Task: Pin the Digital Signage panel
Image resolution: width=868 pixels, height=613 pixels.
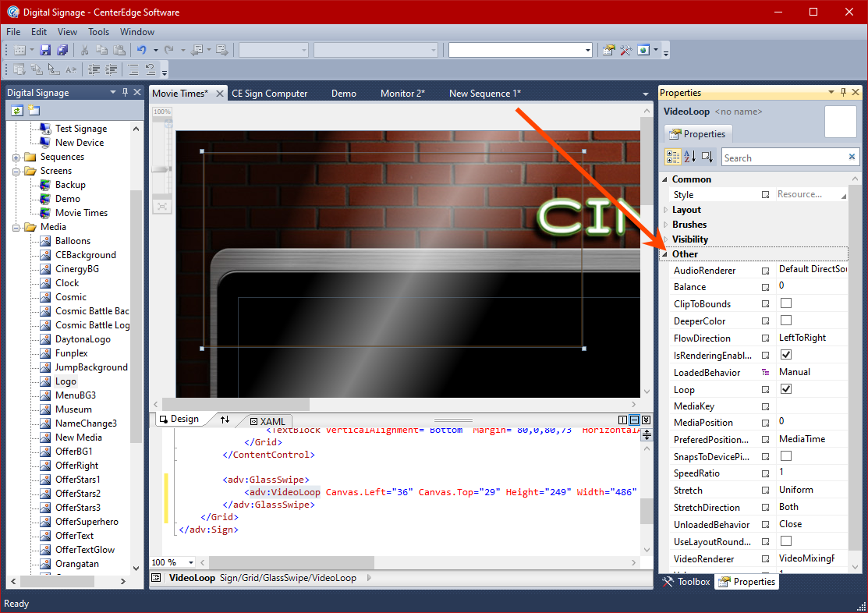Action: [x=125, y=92]
